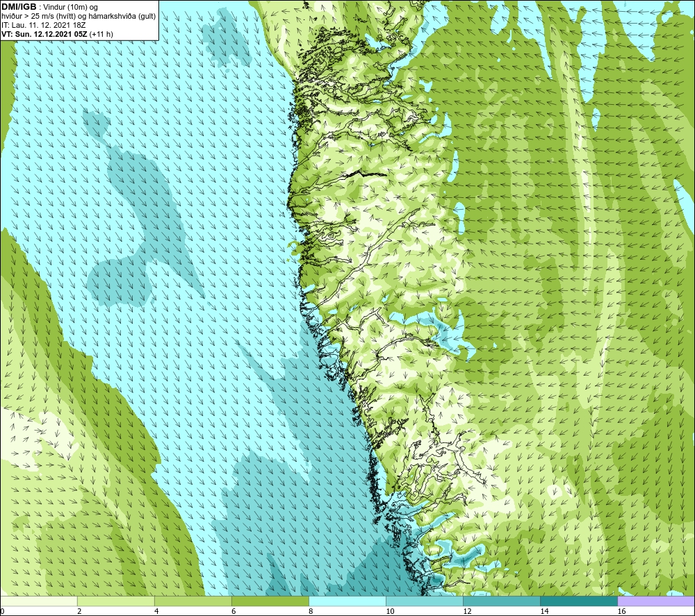
Task: Click the '16' scale label
Action: pyautogui.click(x=621, y=612)
